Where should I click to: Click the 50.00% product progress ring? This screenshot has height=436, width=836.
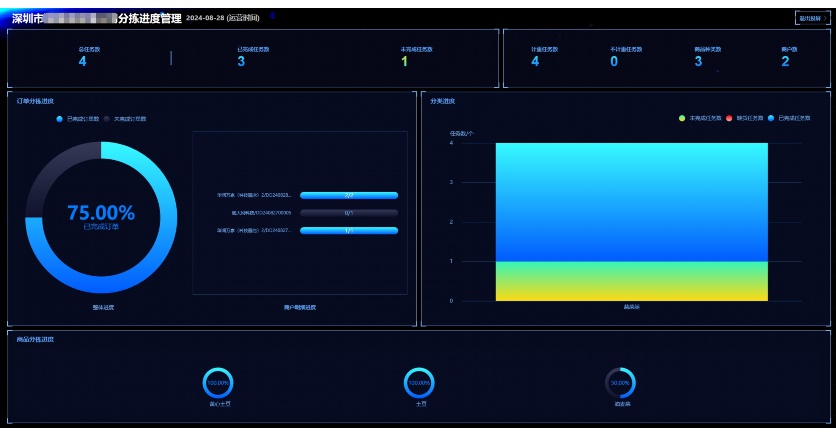620,382
